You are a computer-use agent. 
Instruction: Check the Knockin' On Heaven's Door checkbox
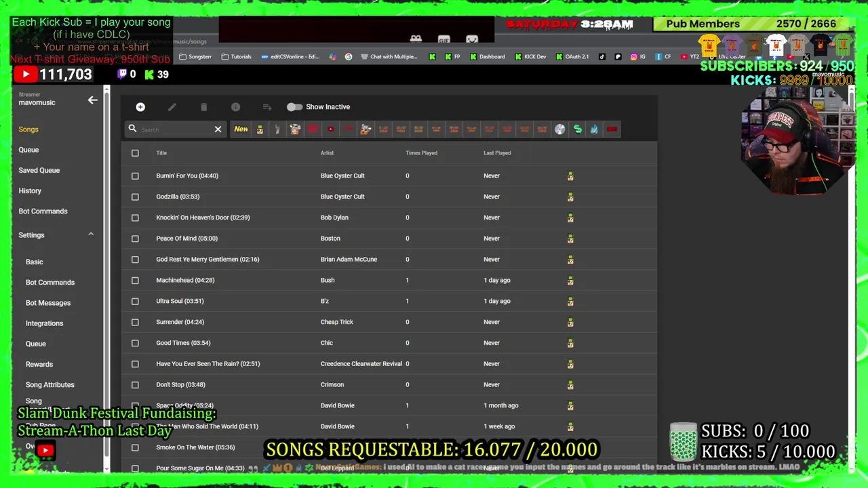tap(135, 218)
